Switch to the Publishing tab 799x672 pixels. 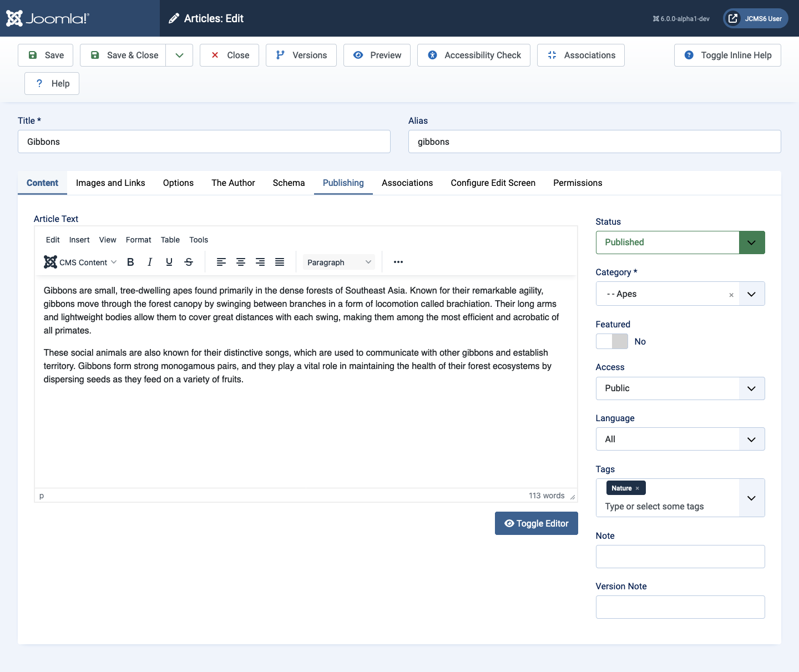(343, 183)
